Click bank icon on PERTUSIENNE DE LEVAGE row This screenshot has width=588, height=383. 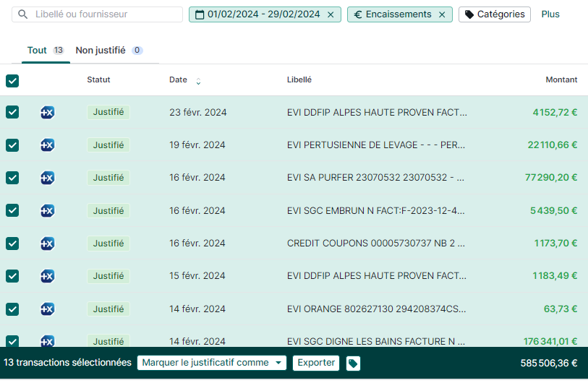tap(47, 145)
